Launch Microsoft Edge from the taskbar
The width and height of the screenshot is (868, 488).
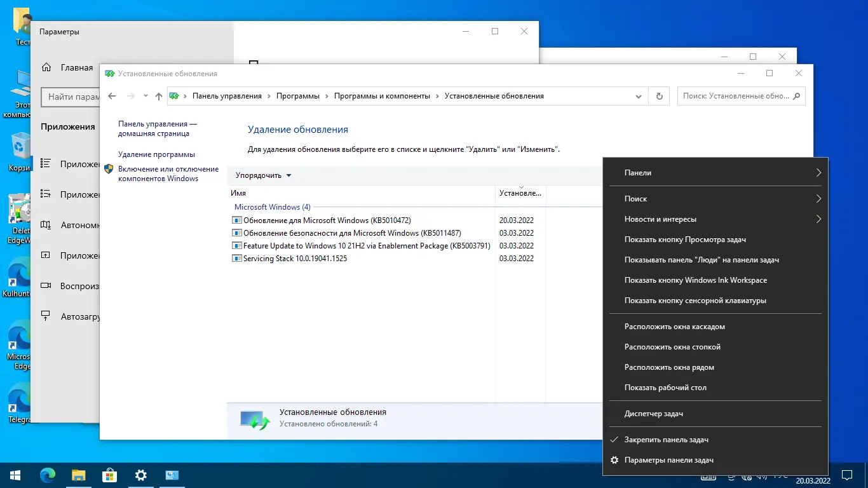click(x=48, y=475)
